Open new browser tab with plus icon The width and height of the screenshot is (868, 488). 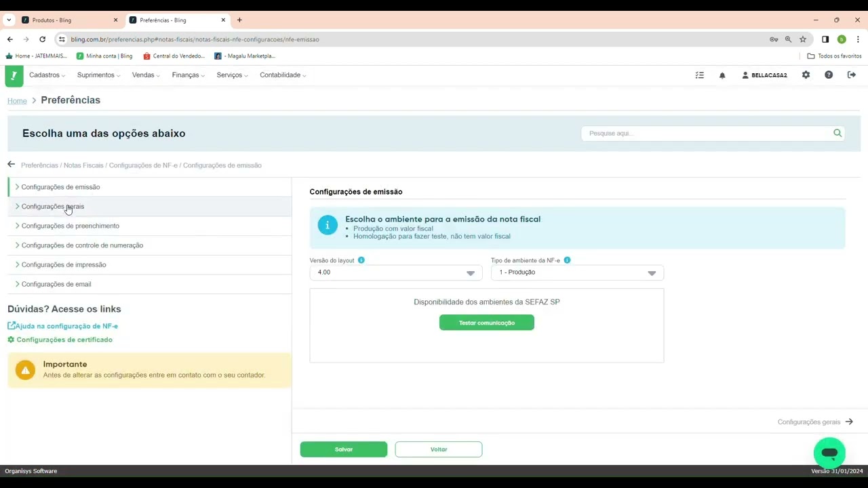click(x=239, y=20)
